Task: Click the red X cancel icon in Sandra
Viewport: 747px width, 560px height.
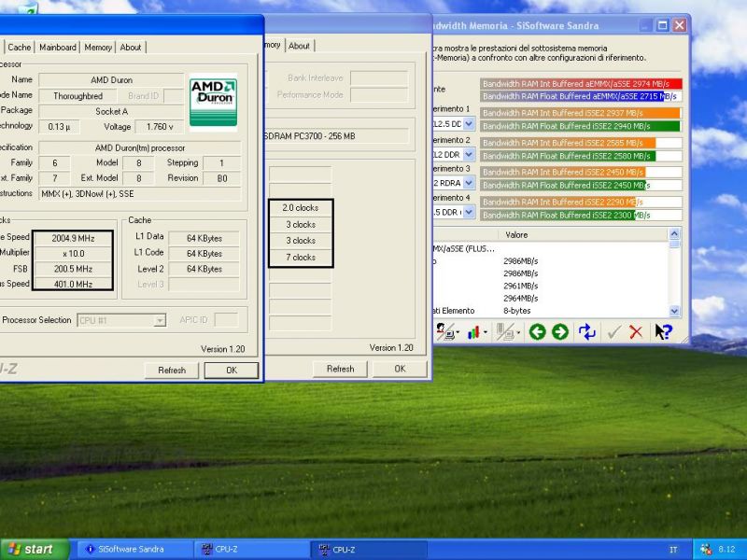Action: coord(636,332)
